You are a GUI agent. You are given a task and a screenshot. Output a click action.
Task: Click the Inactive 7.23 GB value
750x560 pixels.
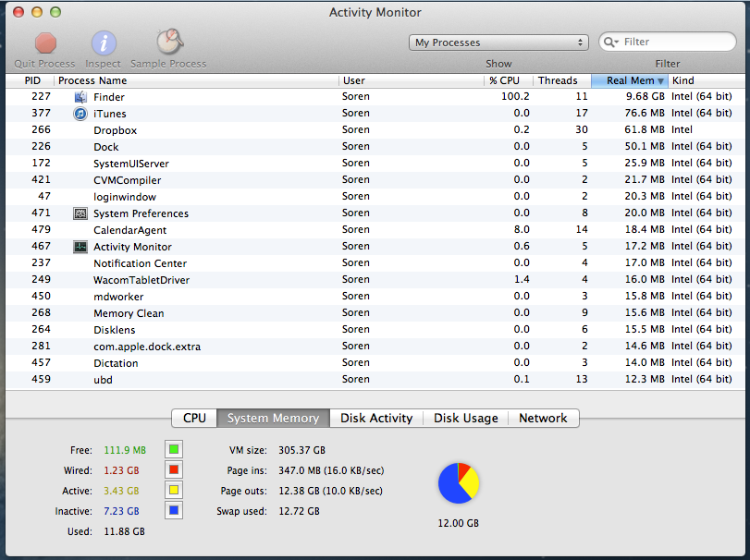[x=121, y=511]
